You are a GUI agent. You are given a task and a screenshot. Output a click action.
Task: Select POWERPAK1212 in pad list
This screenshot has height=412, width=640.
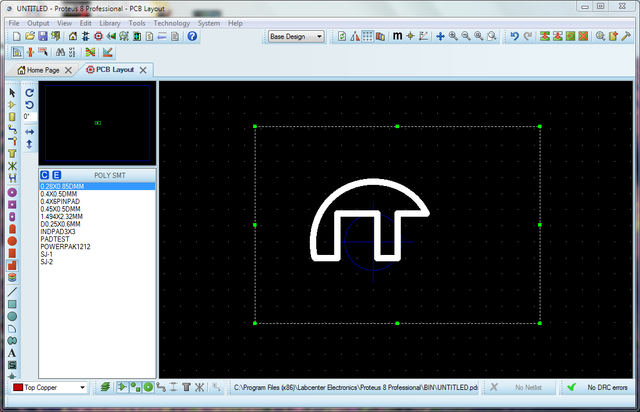[x=97, y=247]
